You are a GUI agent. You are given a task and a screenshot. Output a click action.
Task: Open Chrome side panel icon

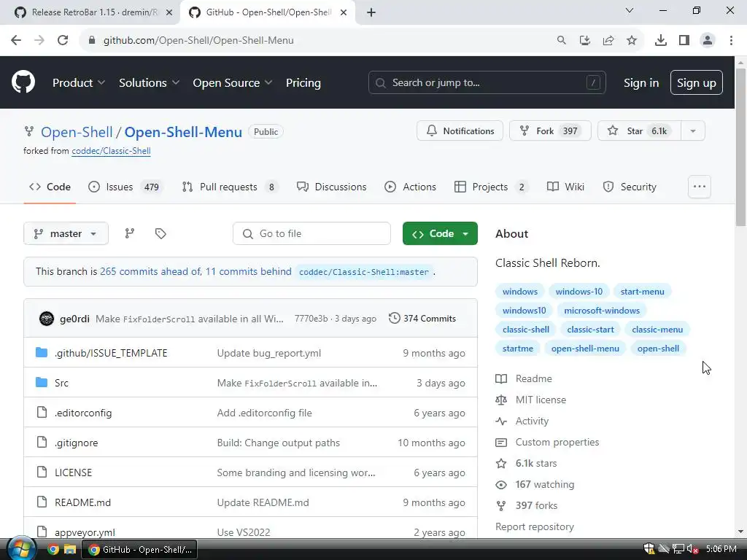(684, 41)
